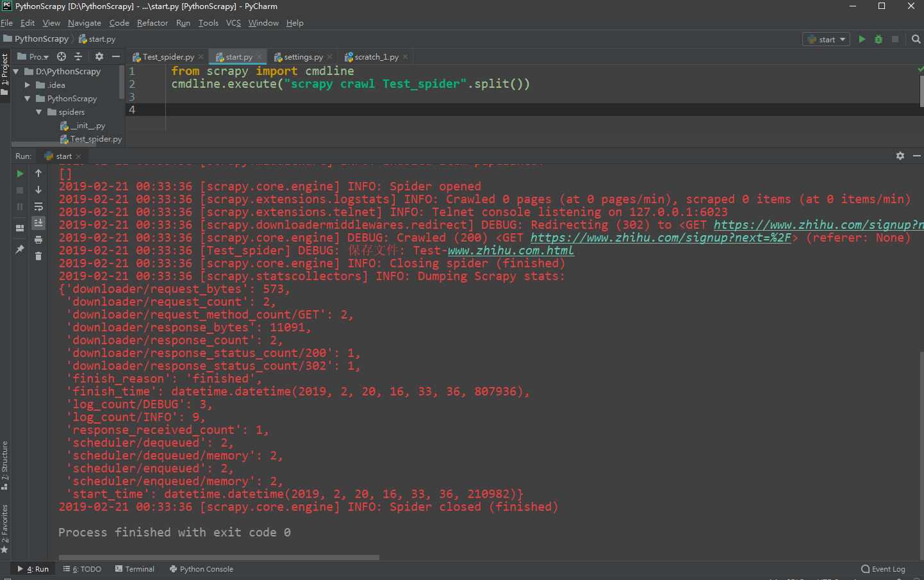Image resolution: width=924 pixels, height=580 pixels.
Task: Click Project panel settings gear icon
Action: click(99, 56)
